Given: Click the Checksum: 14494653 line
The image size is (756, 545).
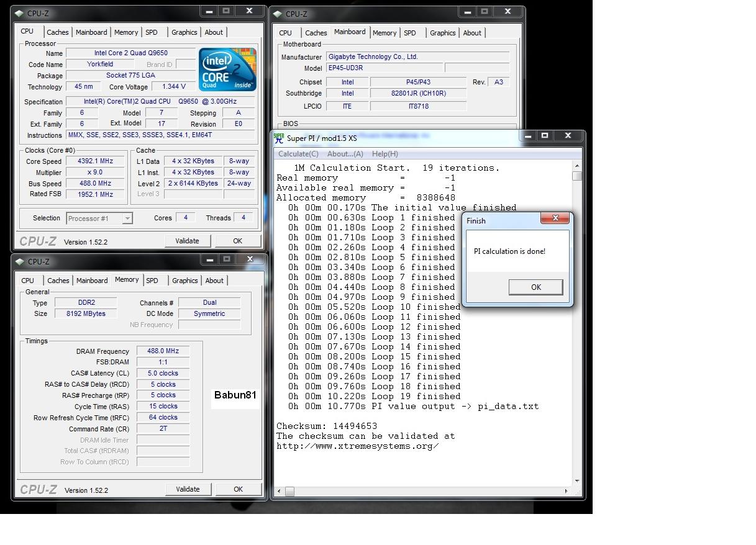Looking at the screenshot, I should tap(327, 426).
